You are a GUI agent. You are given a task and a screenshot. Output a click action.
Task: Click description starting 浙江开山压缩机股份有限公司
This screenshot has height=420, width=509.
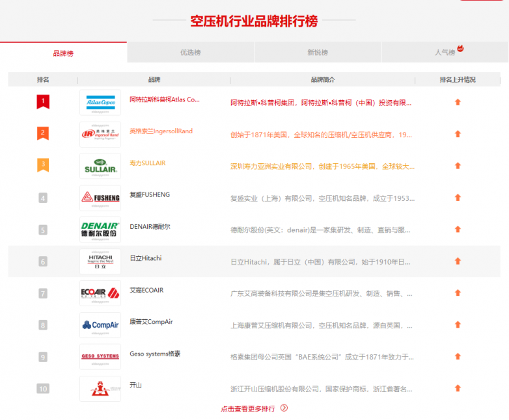322,389
